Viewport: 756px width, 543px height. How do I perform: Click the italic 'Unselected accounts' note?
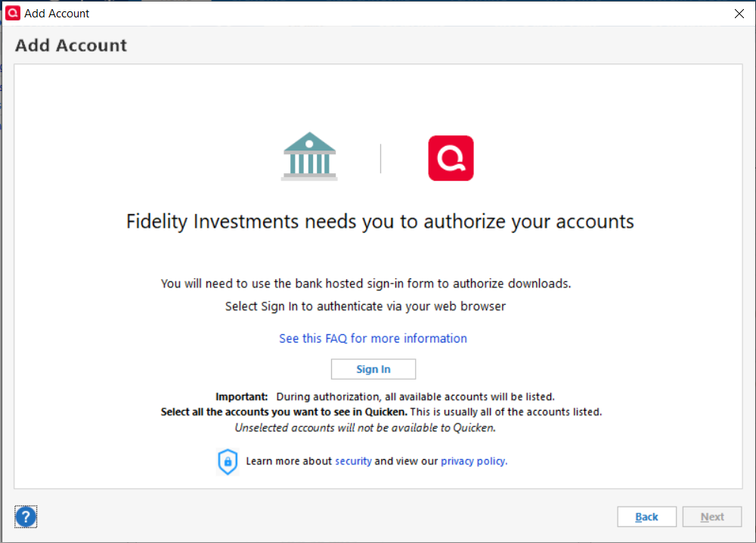(365, 428)
